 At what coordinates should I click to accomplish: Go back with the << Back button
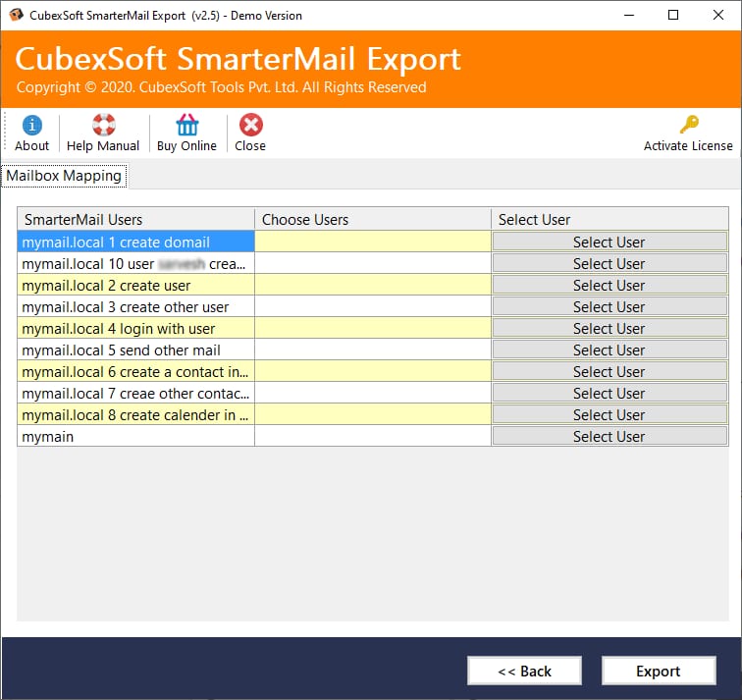pyautogui.click(x=524, y=671)
